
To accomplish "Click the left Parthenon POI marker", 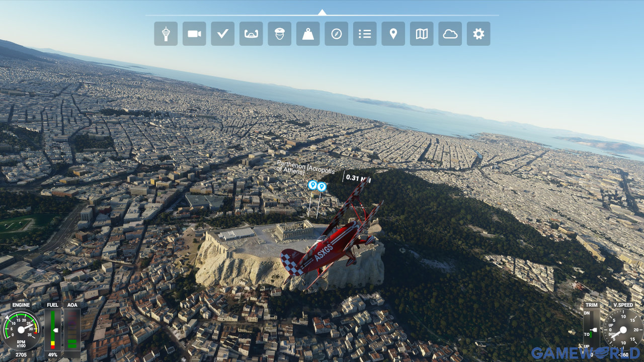I will (x=312, y=186).
